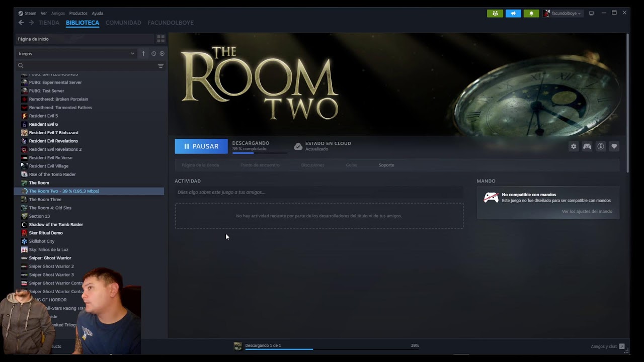The width and height of the screenshot is (644, 362).
Task: Open the facundolboye account dropdown
Action: click(x=563, y=14)
